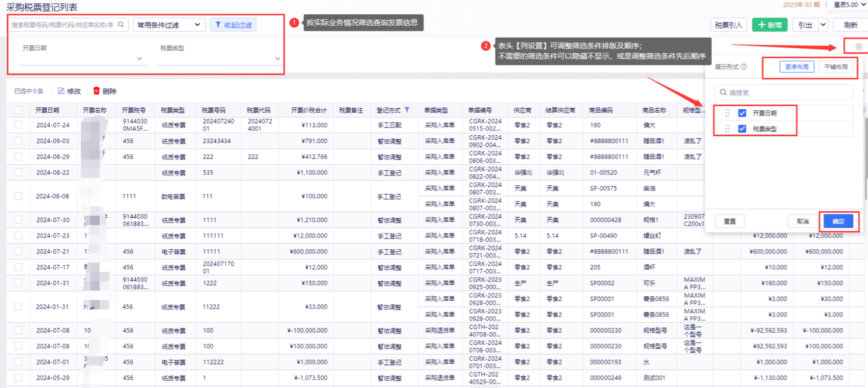Click the 单据编号 column header
868x388 pixels.
click(x=480, y=110)
